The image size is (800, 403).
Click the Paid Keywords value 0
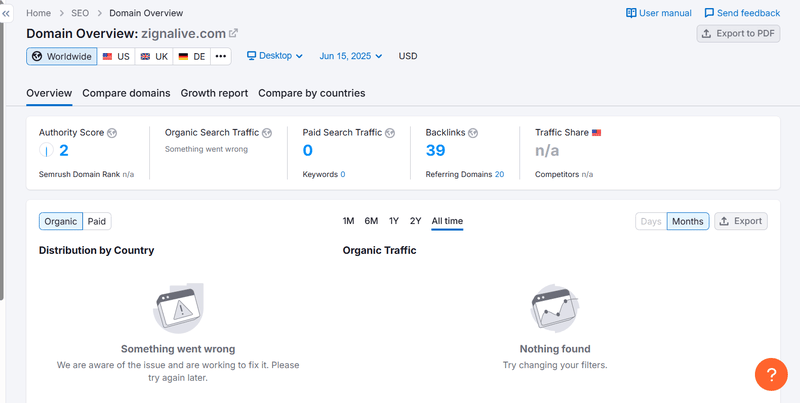(x=343, y=174)
